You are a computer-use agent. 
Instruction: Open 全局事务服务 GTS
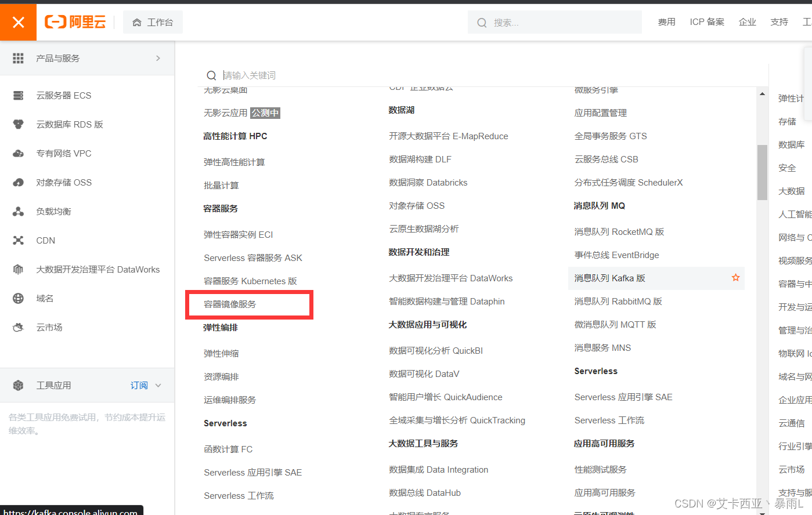[x=611, y=136]
